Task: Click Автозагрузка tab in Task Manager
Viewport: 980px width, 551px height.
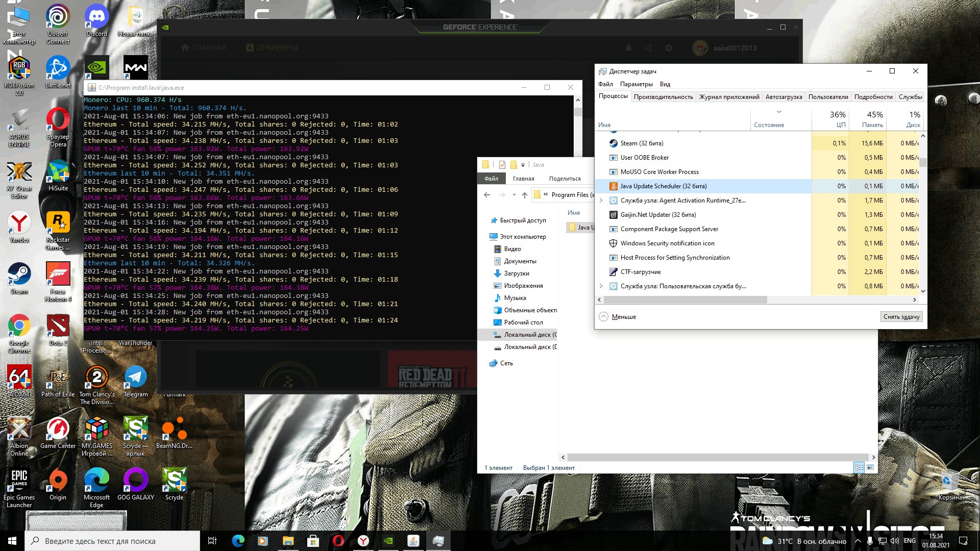Action: point(783,96)
